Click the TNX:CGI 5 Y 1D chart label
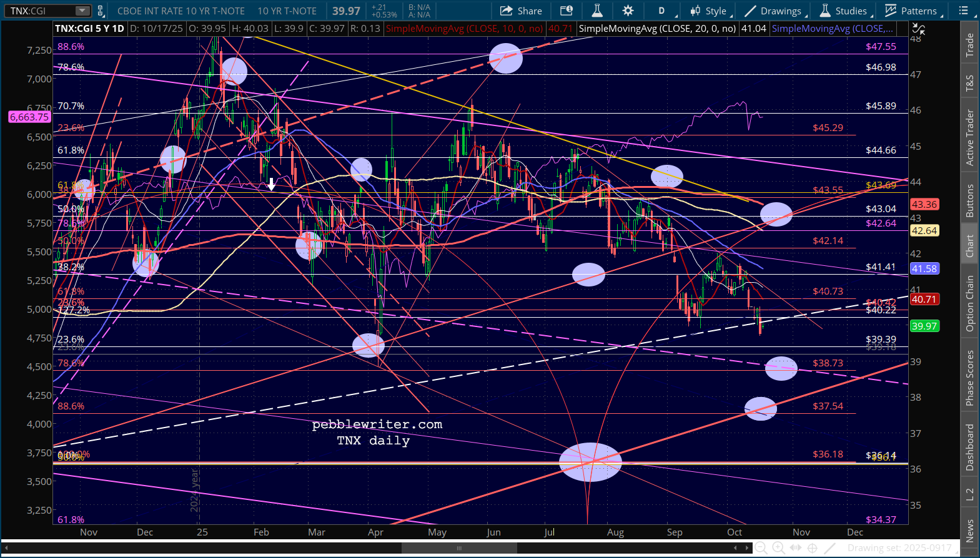The width and height of the screenshot is (980, 558). [x=89, y=29]
